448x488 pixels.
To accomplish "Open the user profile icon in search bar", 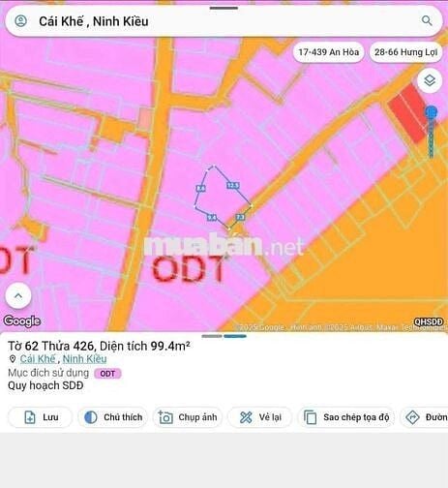I will (21, 21).
